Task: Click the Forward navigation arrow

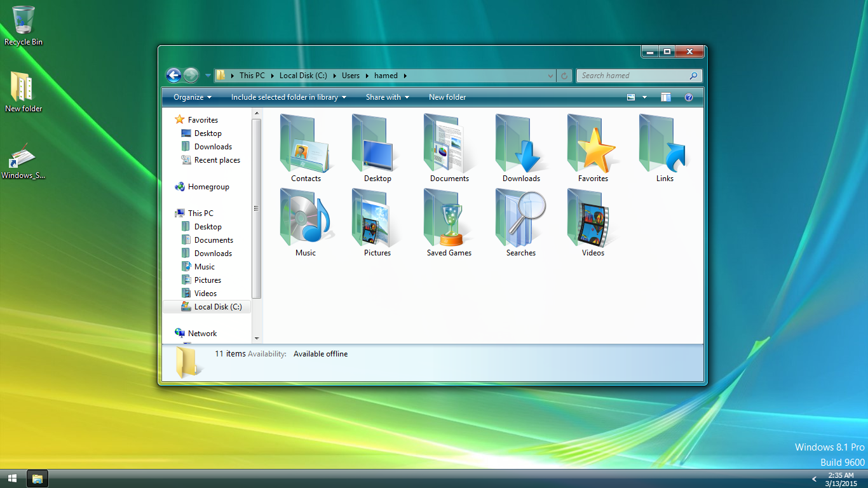Action: [191, 75]
